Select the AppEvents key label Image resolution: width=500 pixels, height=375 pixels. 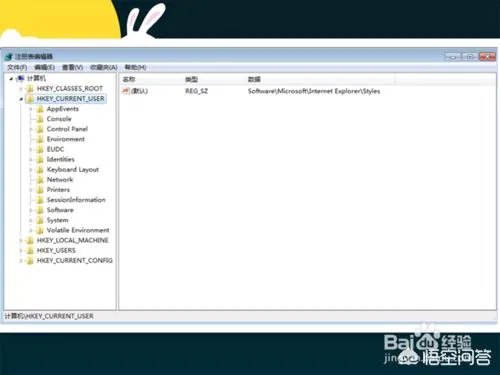[x=63, y=109]
